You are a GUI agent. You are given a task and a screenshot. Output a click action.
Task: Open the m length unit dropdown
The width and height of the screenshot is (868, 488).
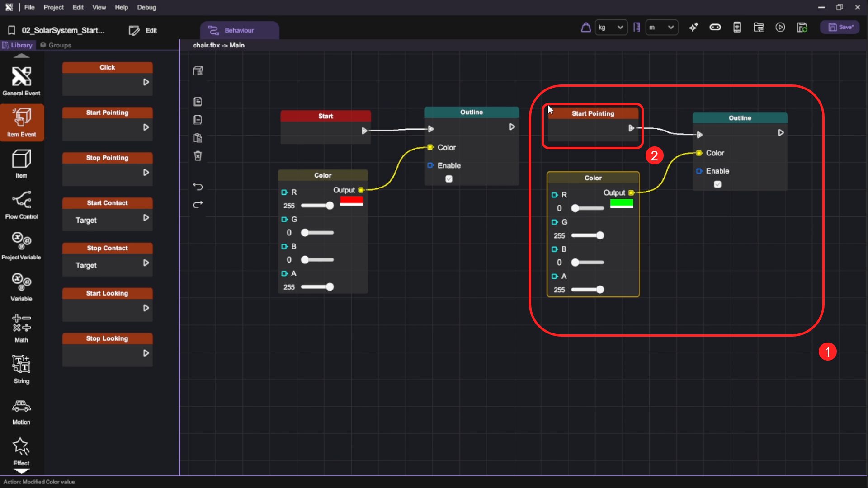(x=661, y=28)
